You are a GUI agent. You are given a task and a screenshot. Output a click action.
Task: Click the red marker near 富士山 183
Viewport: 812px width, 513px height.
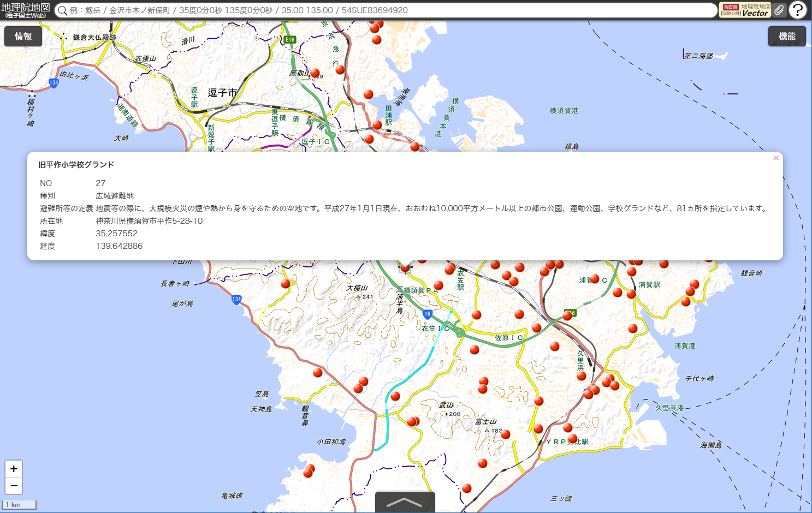pos(506,434)
